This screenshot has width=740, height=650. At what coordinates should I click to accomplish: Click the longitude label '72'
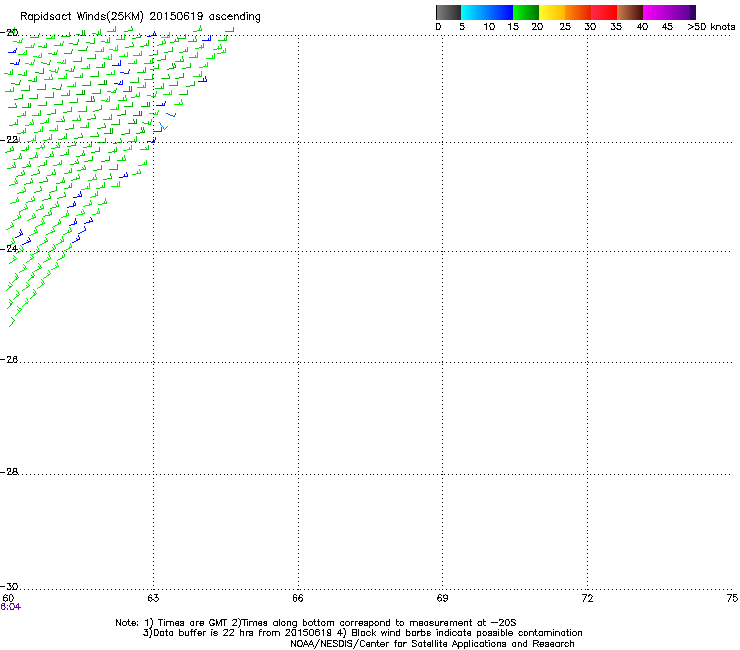click(x=587, y=598)
